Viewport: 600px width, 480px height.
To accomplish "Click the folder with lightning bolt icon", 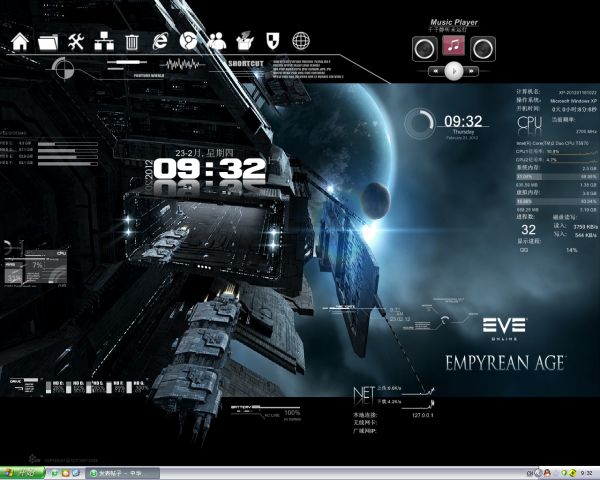I will (243, 42).
